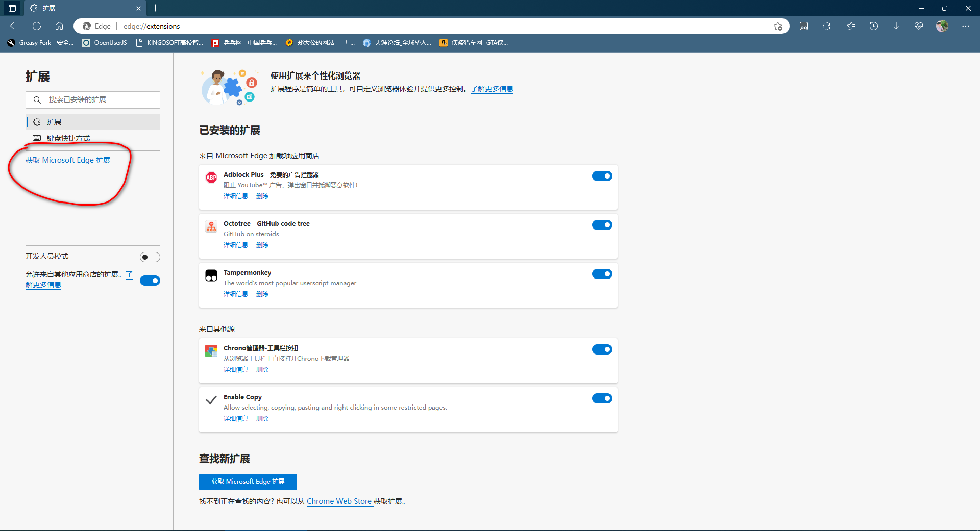Enable 开发人员模式 toggle
This screenshot has height=531, width=980.
150,257
